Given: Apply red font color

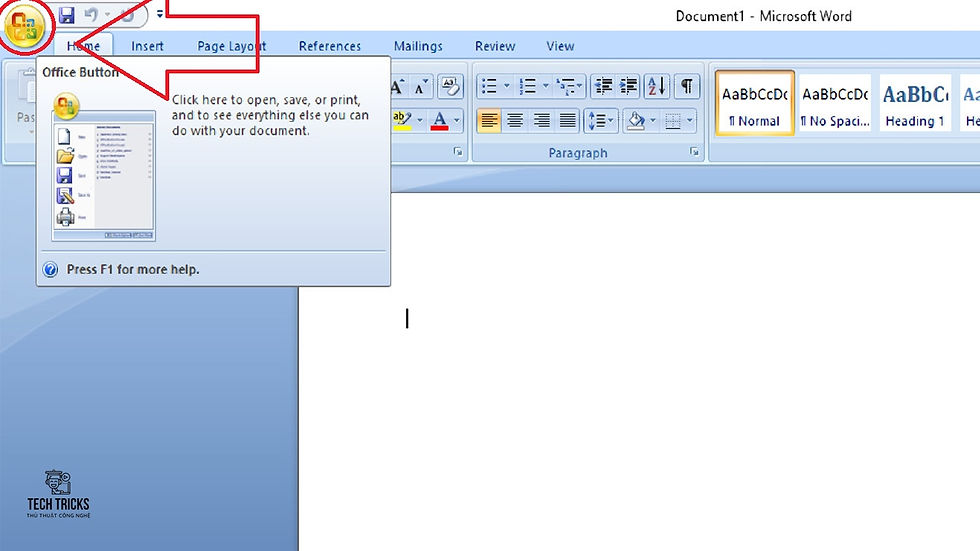Looking at the screenshot, I should [x=439, y=120].
